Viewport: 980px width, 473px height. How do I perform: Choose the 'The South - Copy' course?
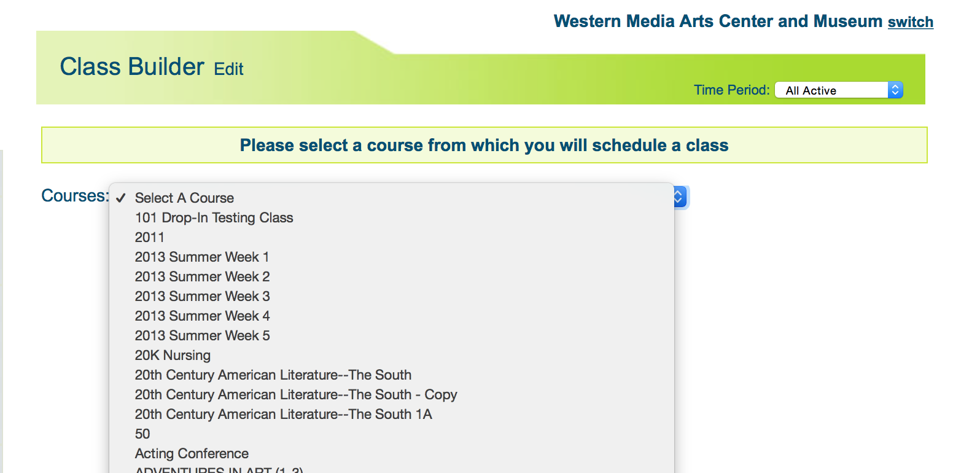pos(296,394)
